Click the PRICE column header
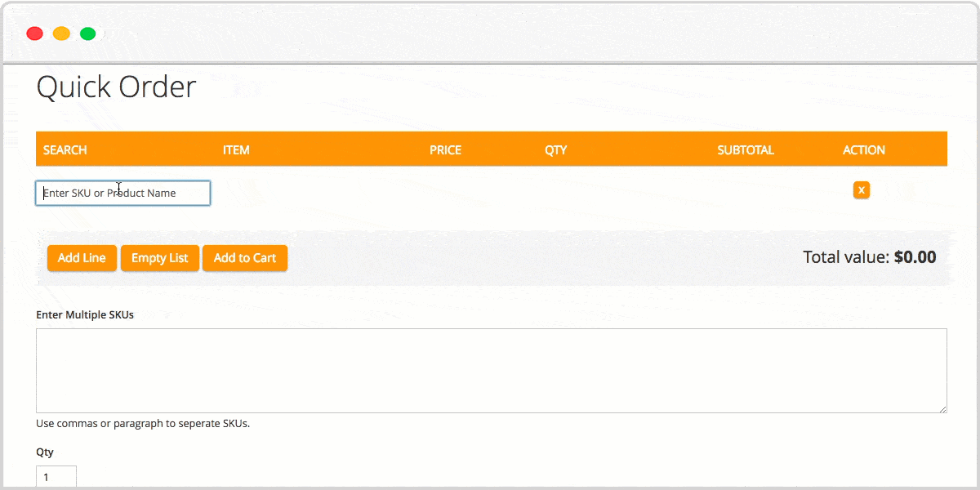 (x=445, y=150)
